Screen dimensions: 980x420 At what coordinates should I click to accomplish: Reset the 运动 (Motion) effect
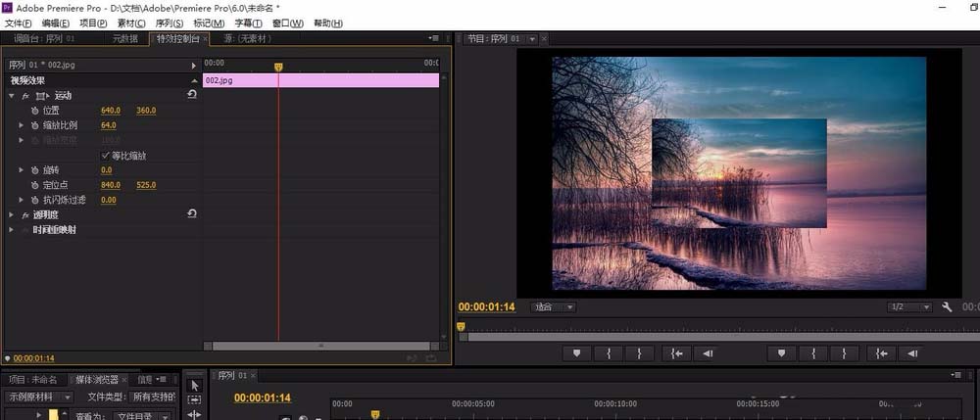(192, 95)
